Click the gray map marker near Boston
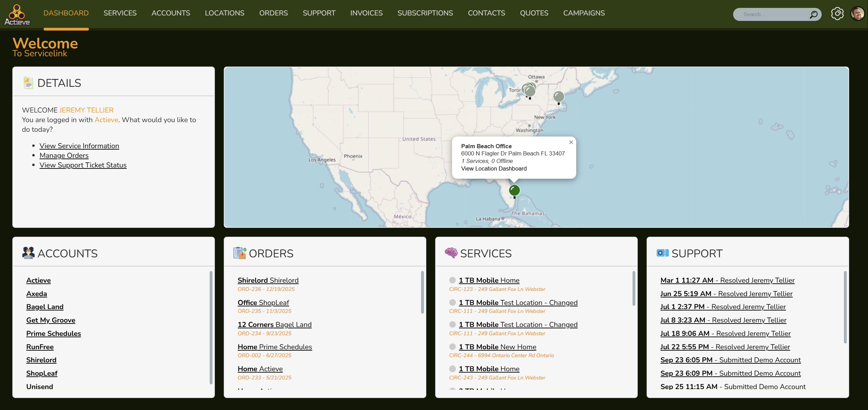The image size is (868, 410). click(558, 97)
